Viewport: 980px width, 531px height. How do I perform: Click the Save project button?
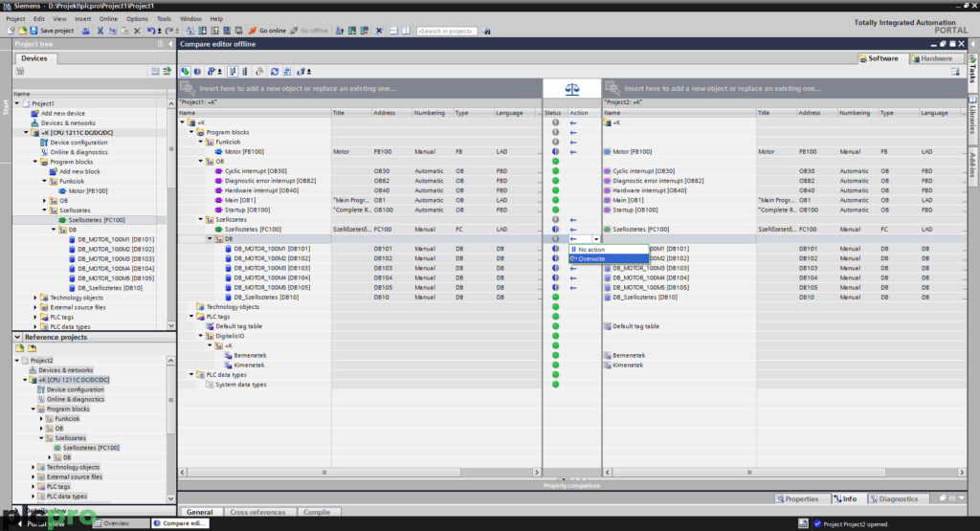52,31
